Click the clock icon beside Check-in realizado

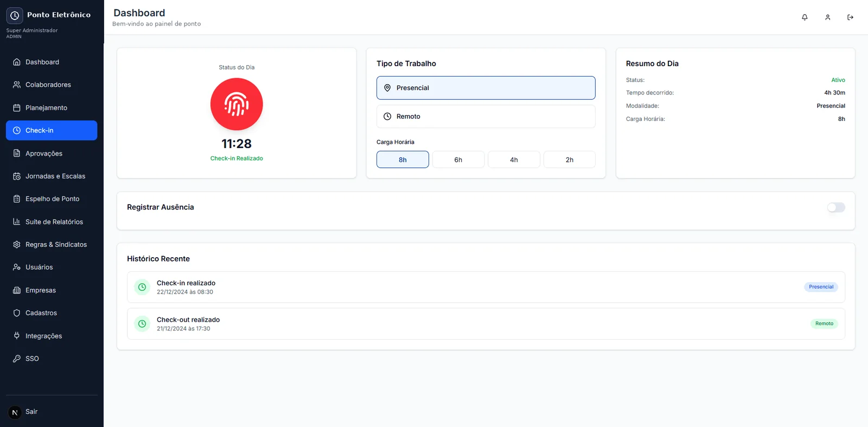pos(142,287)
